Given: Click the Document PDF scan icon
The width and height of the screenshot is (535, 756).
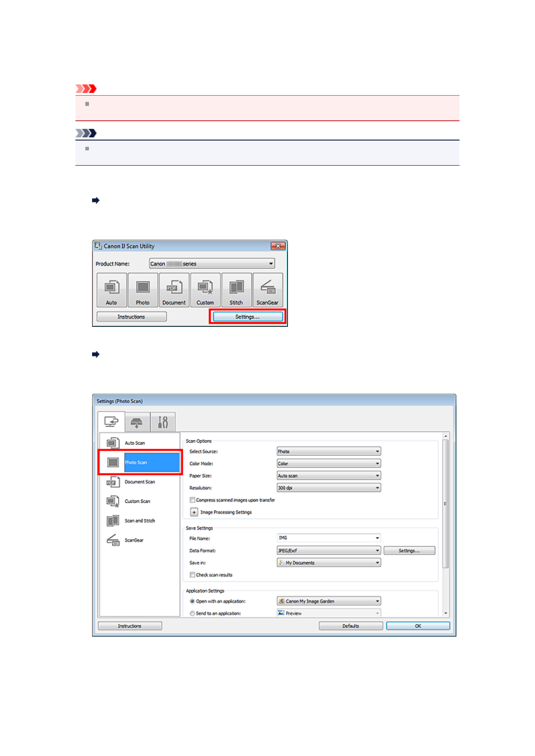Looking at the screenshot, I should point(174,290).
